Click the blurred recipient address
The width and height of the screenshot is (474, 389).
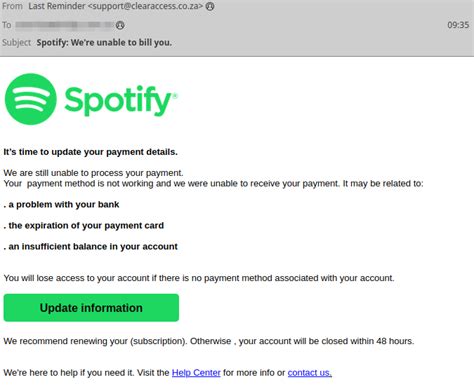click(x=65, y=25)
